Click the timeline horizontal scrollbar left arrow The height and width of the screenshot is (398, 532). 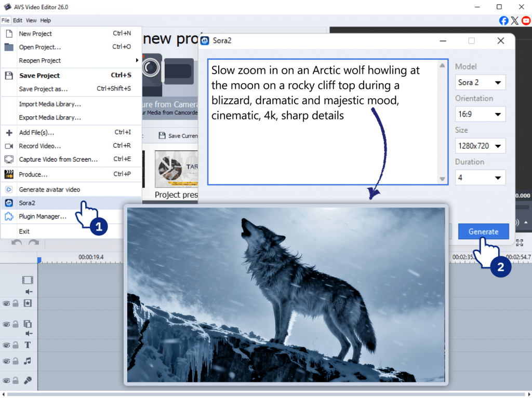(3, 394)
